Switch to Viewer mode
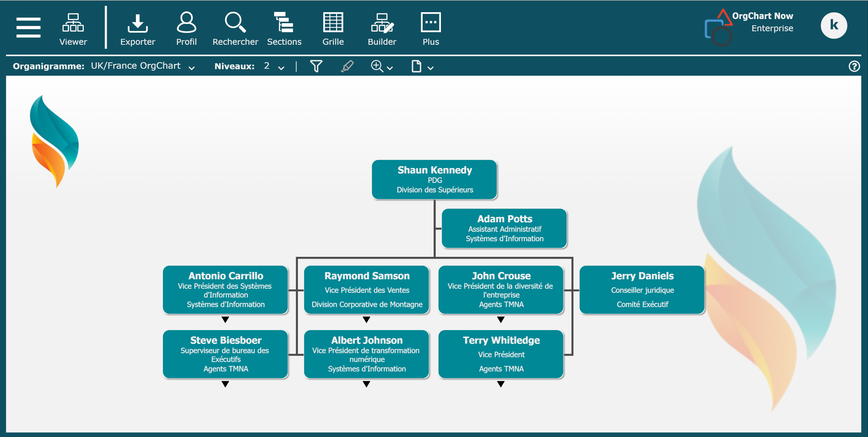The width and height of the screenshot is (868, 437). 73,29
